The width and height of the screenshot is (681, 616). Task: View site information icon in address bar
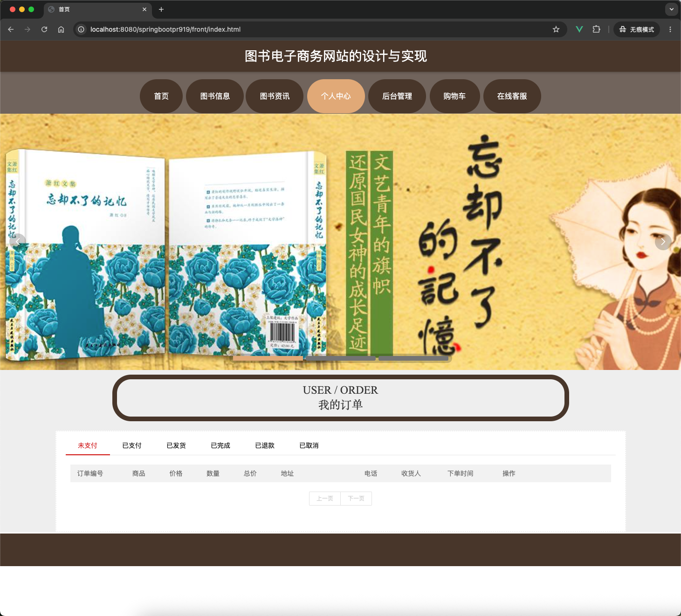[81, 29]
